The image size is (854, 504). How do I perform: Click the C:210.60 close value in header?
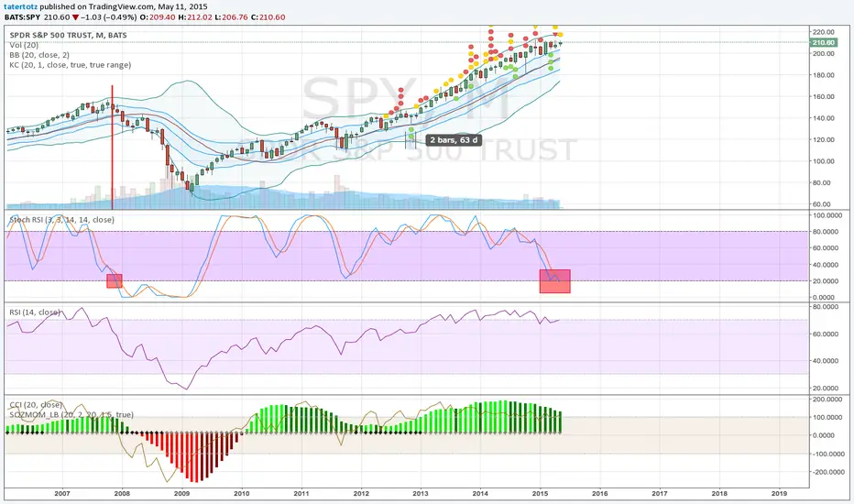[268, 16]
